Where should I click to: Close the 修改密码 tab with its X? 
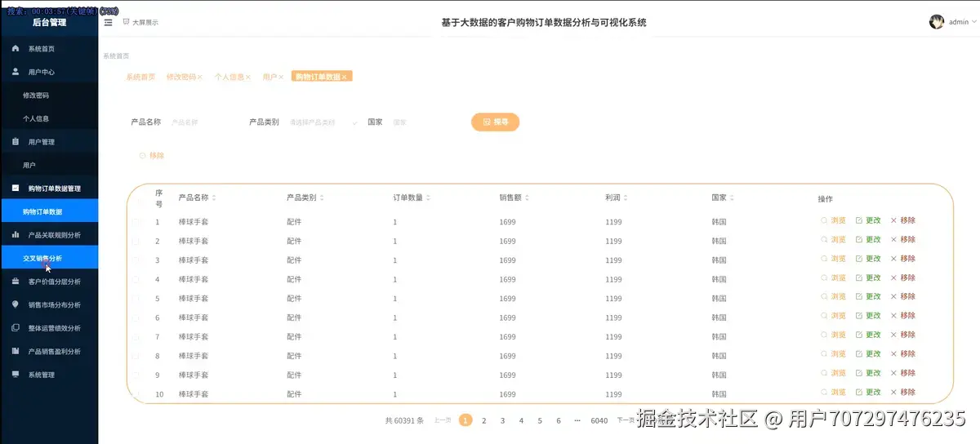(x=199, y=77)
